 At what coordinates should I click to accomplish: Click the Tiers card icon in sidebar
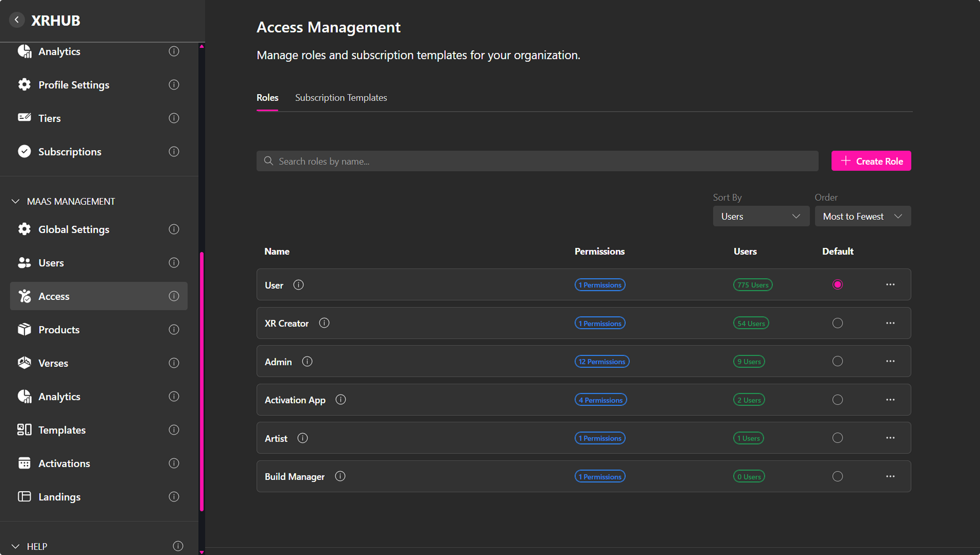(24, 118)
